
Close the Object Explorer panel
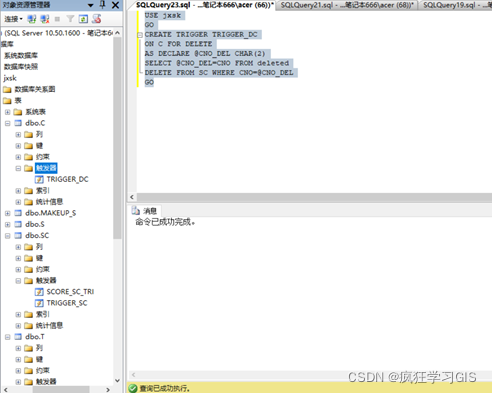[x=115, y=5]
